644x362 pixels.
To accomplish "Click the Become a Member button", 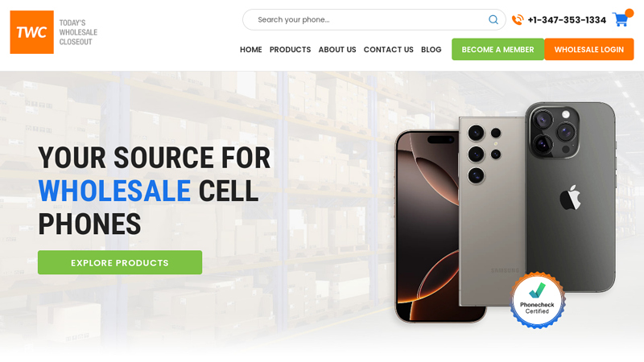I will point(497,49).
